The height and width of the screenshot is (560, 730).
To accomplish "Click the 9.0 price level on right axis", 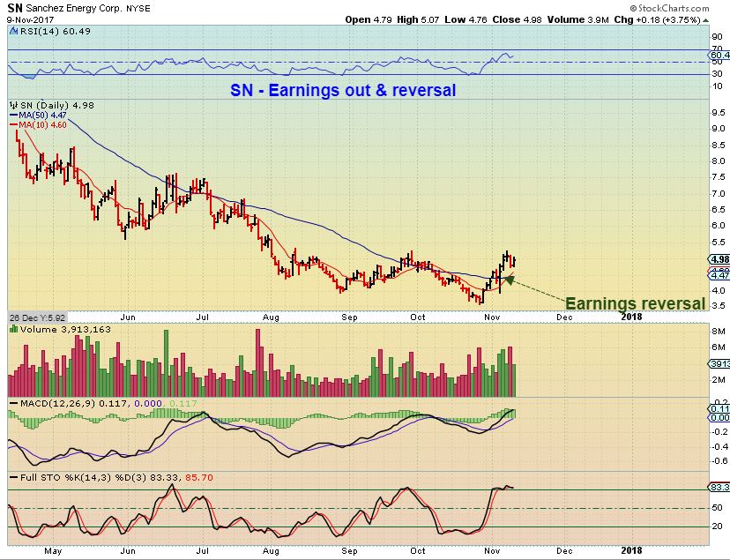I will click(x=719, y=129).
